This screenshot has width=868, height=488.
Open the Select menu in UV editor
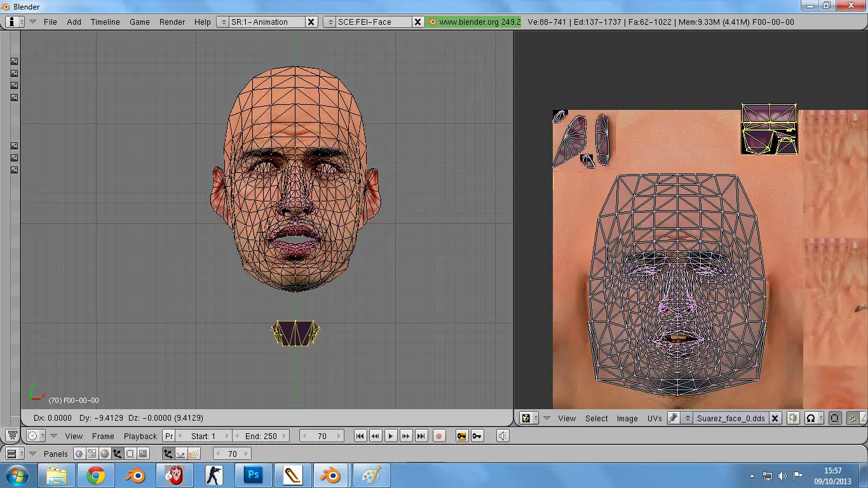(597, 418)
